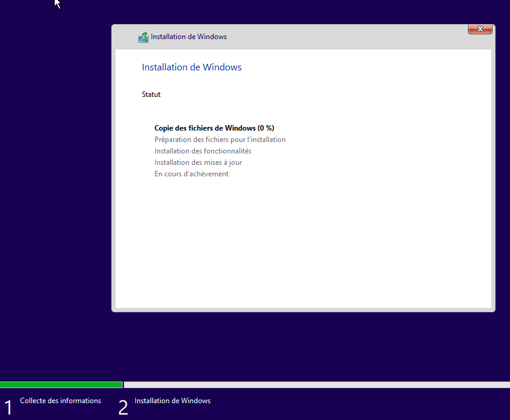Click the blue 'Installation de Windows' heading
The width and height of the screenshot is (510, 420).
192,67
